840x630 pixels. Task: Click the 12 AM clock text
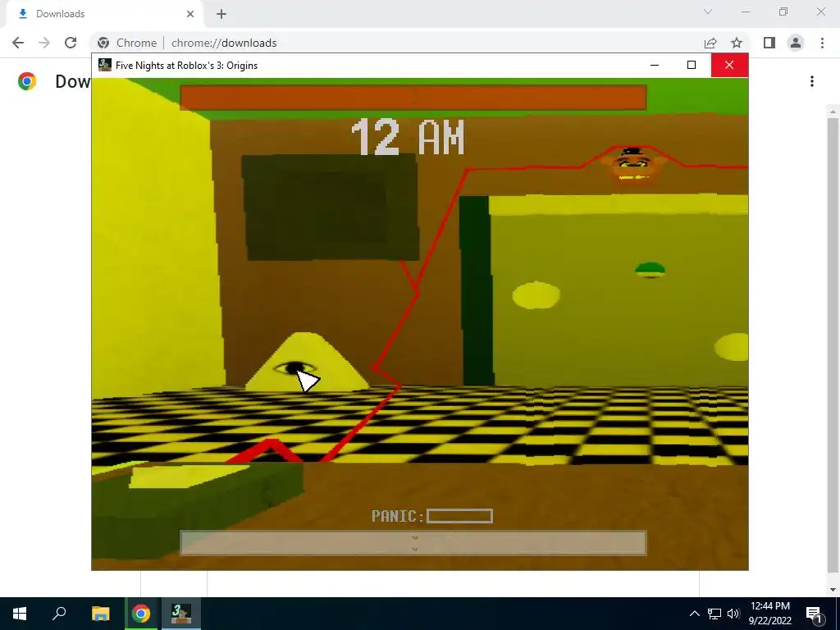(408, 137)
